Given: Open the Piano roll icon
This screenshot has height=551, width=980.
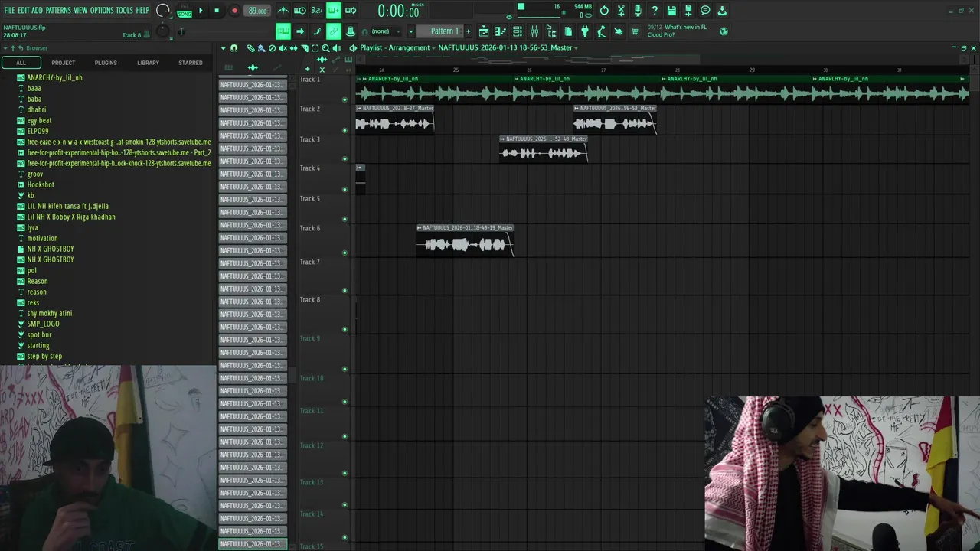Looking at the screenshot, I should pyautogui.click(x=501, y=31).
